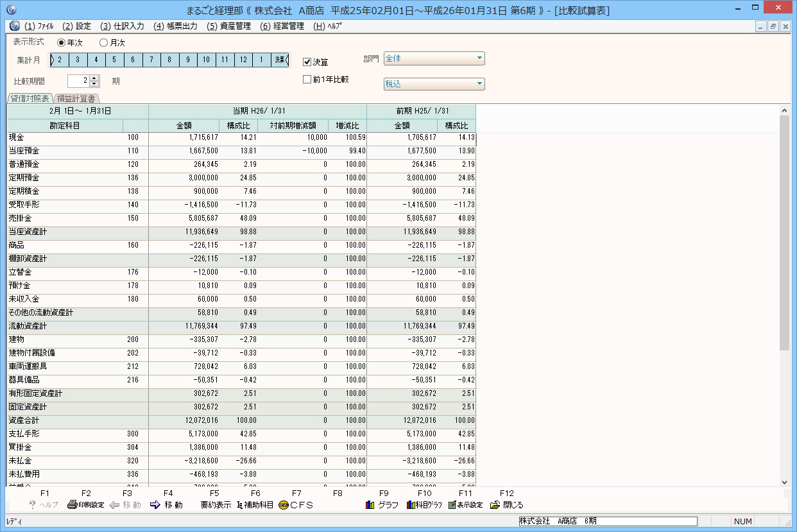797x532 pixels.
Task: Enable the 前1年比較 checkbox
Action: point(307,80)
